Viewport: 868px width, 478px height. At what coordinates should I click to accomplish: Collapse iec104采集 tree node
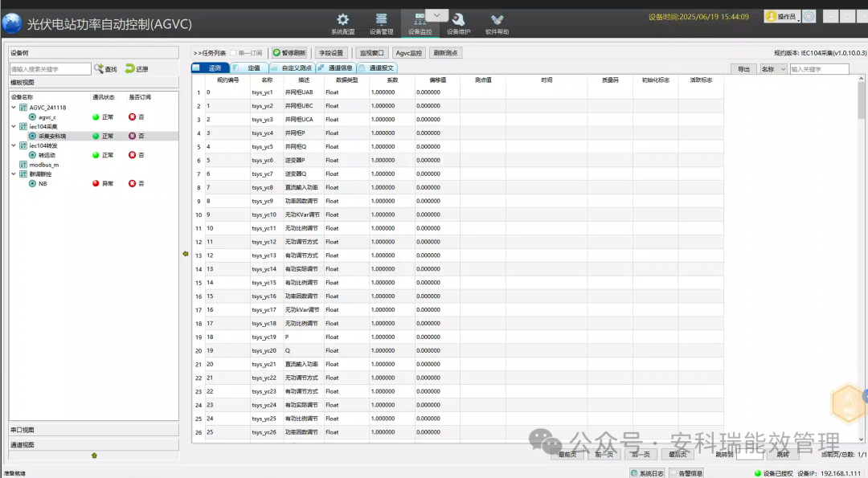[x=14, y=126]
